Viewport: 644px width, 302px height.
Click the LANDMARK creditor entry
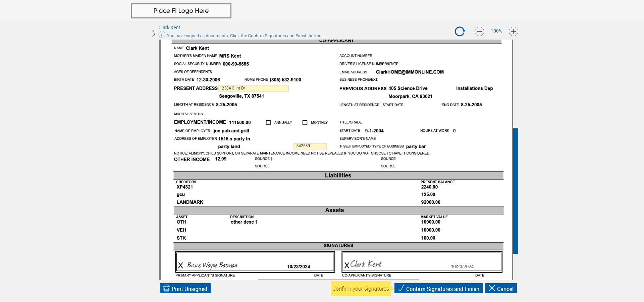[190, 202]
